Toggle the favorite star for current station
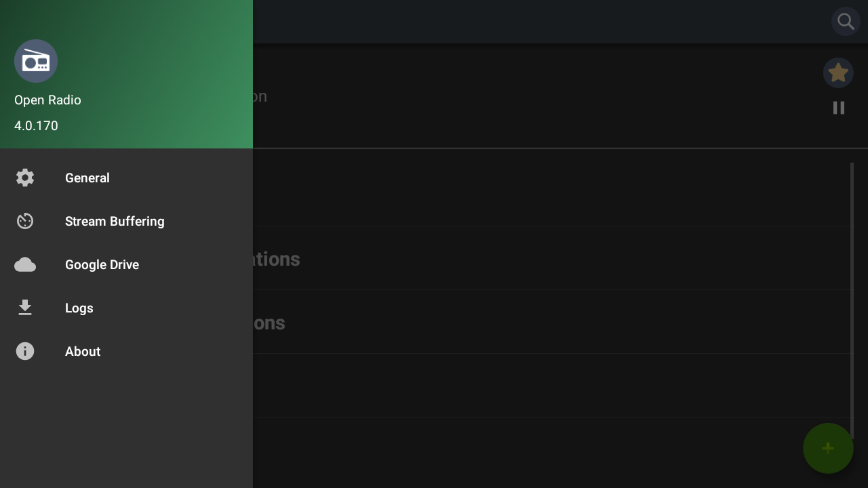This screenshot has width=868, height=488. [x=838, y=73]
